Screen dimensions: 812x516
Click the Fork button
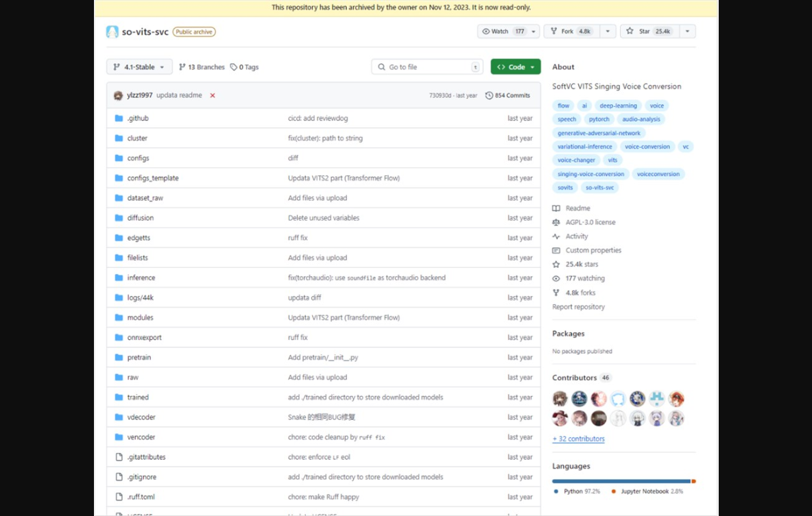(572, 31)
